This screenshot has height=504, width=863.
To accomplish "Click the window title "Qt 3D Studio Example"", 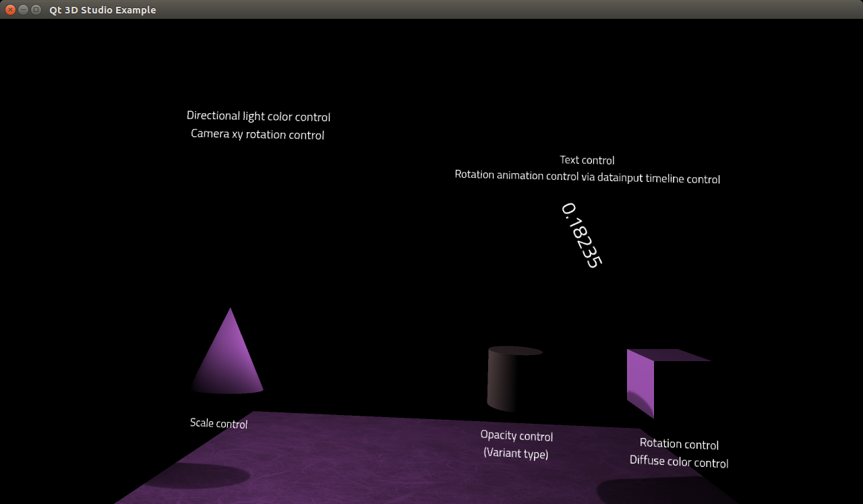I will pyautogui.click(x=102, y=10).
